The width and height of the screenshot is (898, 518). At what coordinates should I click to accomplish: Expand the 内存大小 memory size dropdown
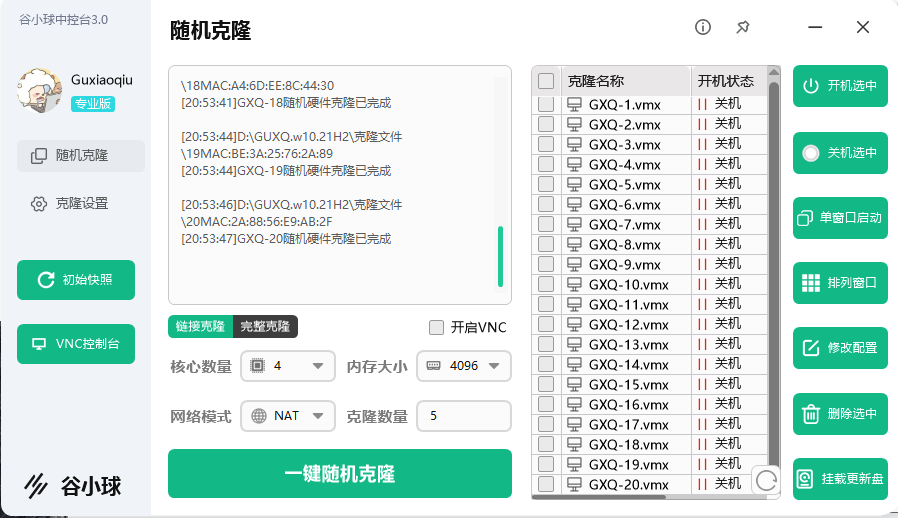coord(463,366)
